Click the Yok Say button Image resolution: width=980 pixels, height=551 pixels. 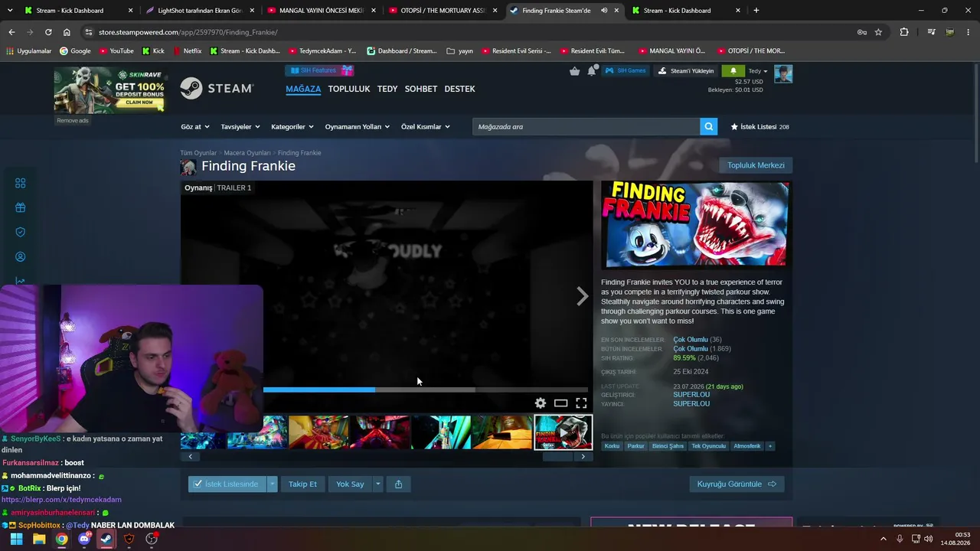click(350, 484)
